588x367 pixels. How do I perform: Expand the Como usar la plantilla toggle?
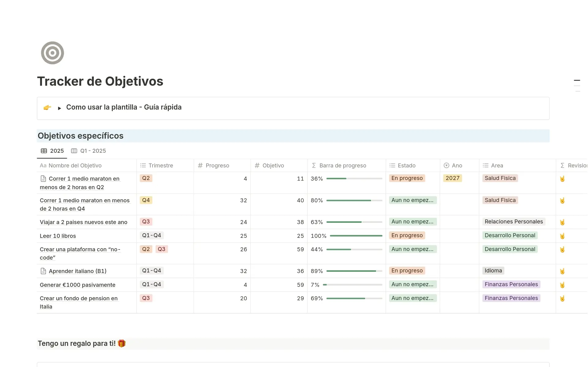(59, 108)
